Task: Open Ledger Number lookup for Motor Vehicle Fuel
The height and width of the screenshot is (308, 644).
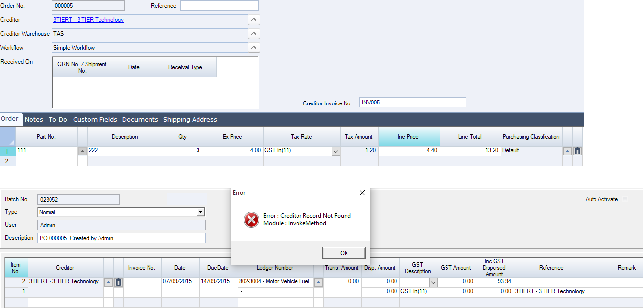Action: click(318, 282)
